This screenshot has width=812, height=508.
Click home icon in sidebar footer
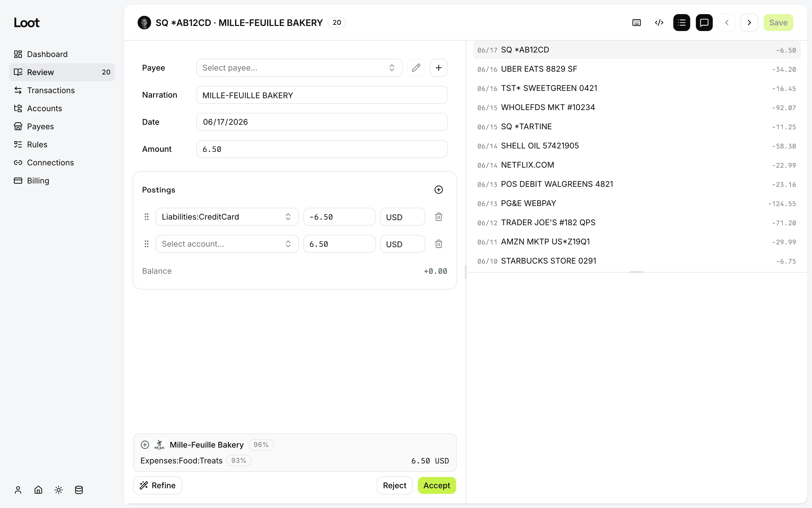38,490
